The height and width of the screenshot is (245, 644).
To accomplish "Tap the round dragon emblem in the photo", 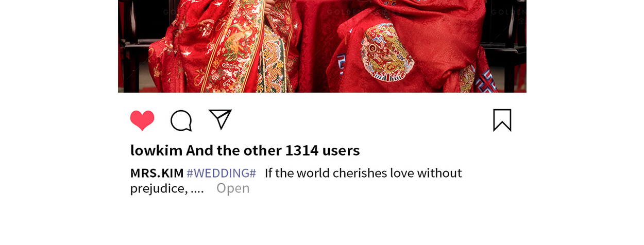I will 387,52.
